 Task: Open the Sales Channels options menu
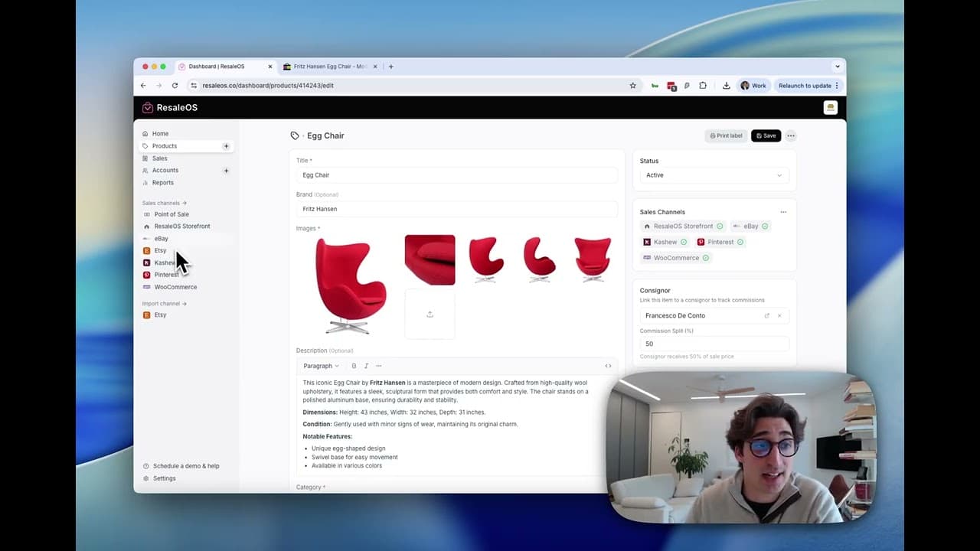pos(782,212)
